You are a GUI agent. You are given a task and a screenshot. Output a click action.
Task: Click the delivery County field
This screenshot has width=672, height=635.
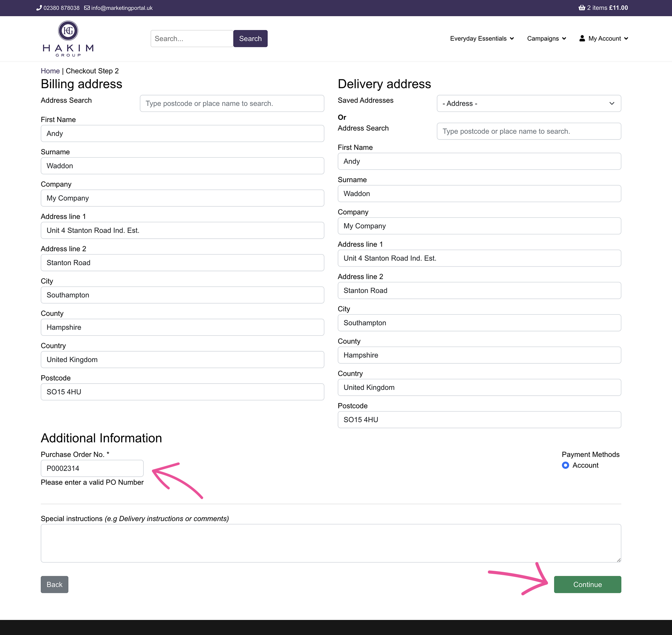pyautogui.click(x=479, y=355)
